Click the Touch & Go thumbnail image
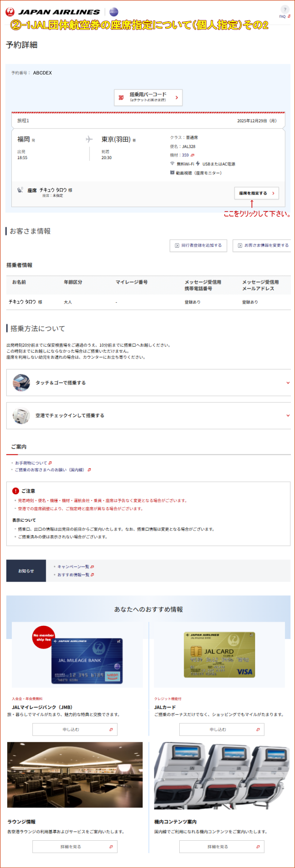Screen dimensions: 295x868 point(21,383)
